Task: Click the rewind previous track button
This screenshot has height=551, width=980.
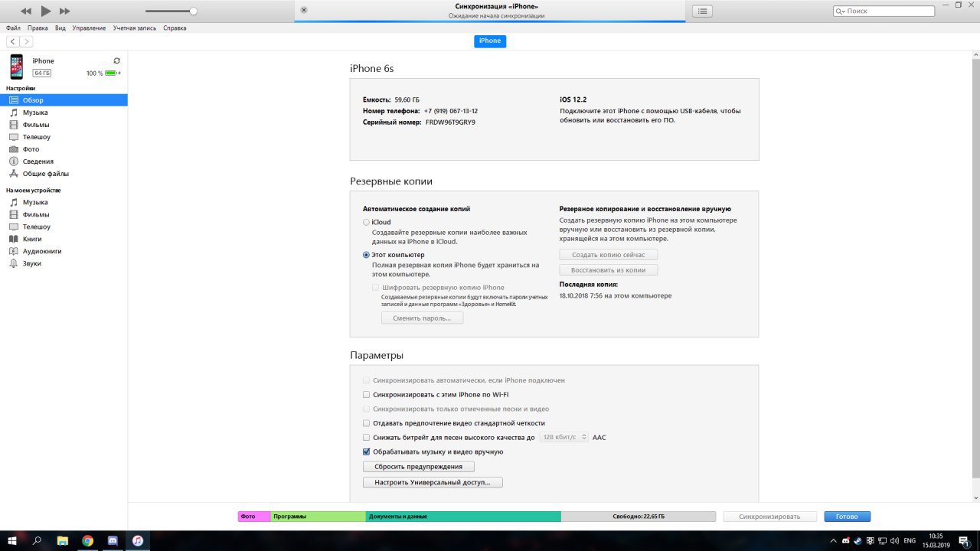Action: 26,11
